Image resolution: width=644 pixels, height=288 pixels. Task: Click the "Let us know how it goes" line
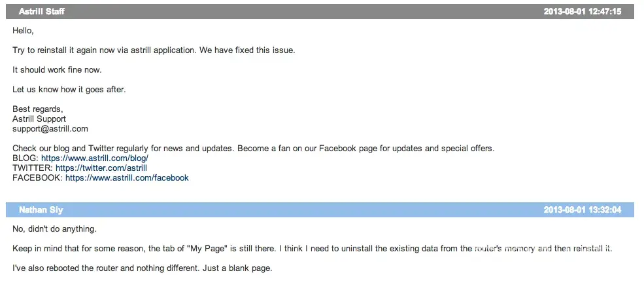coord(69,90)
